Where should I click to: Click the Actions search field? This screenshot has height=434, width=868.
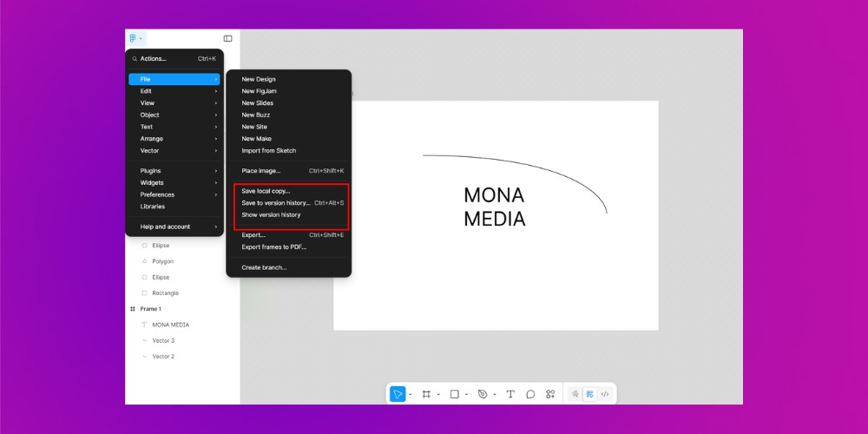[174, 59]
